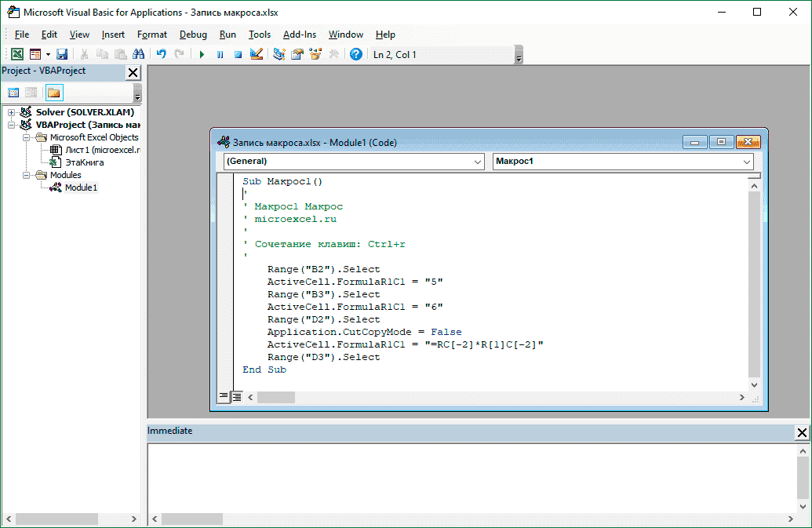Switch to Full Module View button

click(x=237, y=397)
